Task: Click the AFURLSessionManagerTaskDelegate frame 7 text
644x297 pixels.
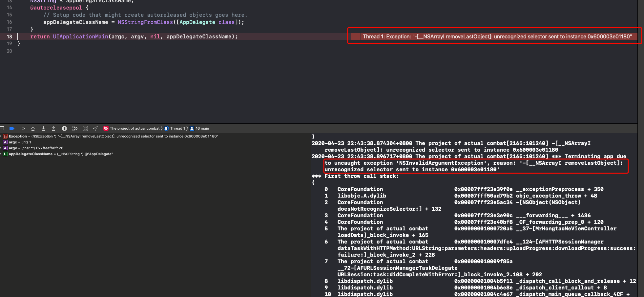Action: pyautogui.click(x=397, y=268)
